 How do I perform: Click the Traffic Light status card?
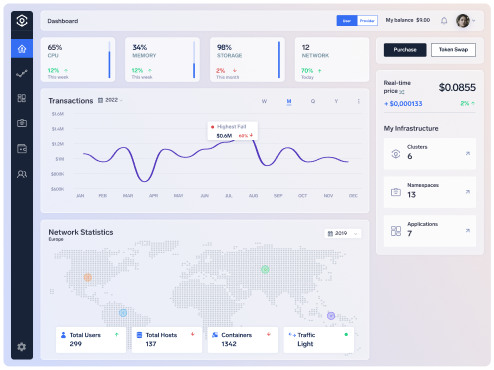319,340
